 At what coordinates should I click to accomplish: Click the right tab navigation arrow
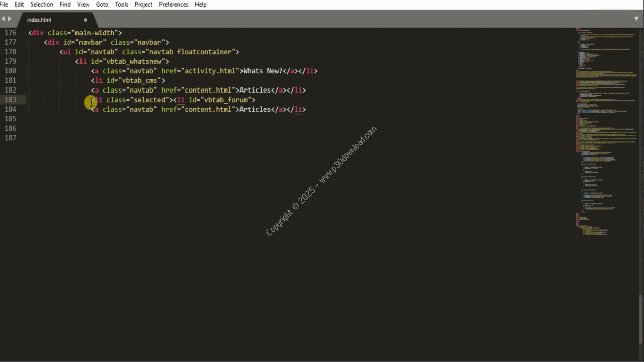pos(9,19)
